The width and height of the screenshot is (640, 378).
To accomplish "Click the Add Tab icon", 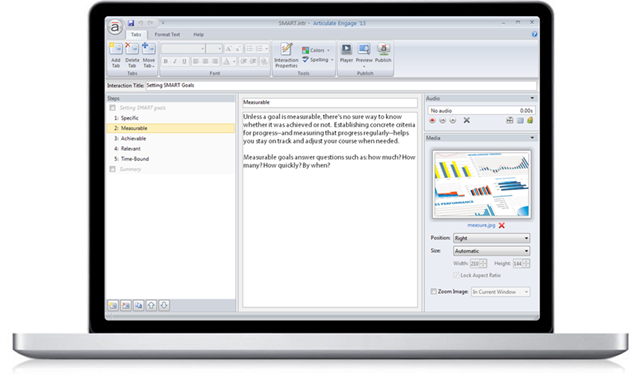I will [x=116, y=49].
